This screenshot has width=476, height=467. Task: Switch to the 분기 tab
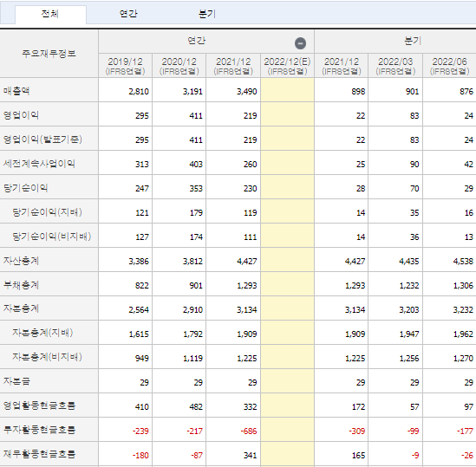click(x=207, y=14)
